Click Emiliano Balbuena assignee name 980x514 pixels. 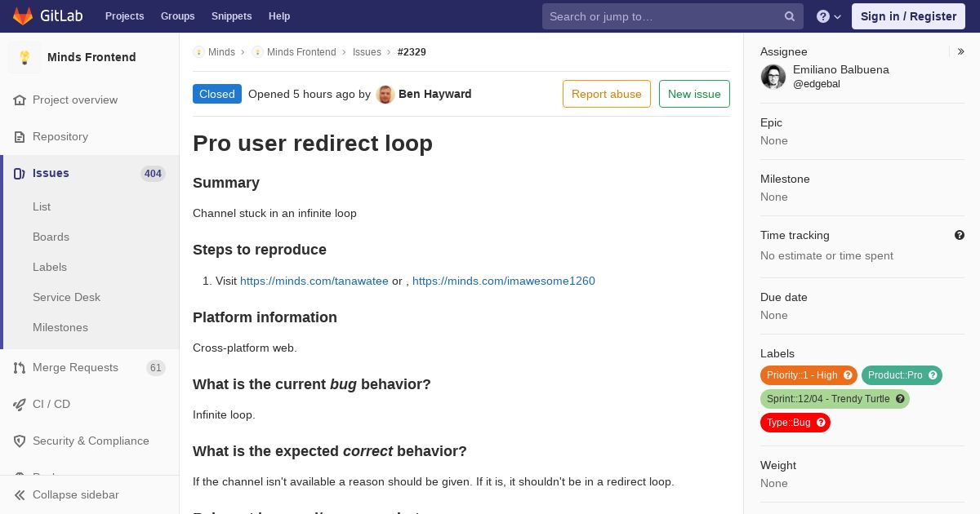[841, 70]
